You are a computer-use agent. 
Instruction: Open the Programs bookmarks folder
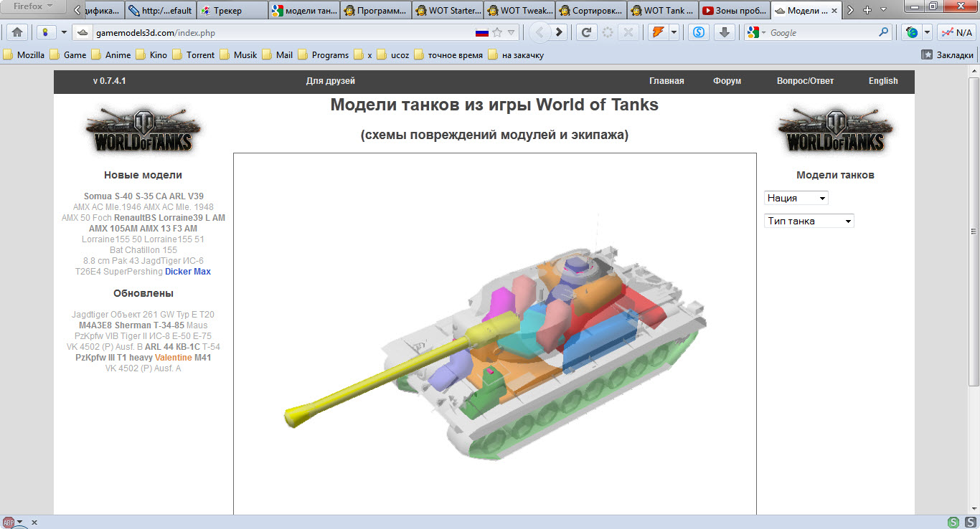(323, 54)
